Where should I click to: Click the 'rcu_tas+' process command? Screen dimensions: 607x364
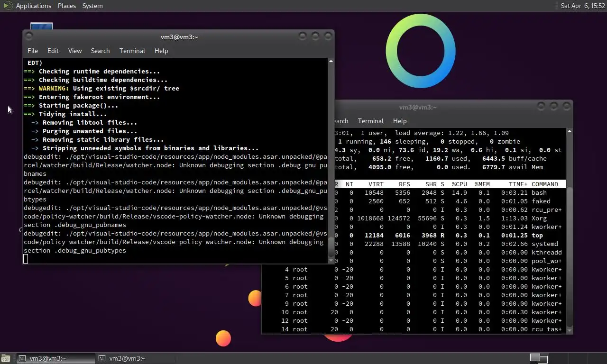[547, 329]
